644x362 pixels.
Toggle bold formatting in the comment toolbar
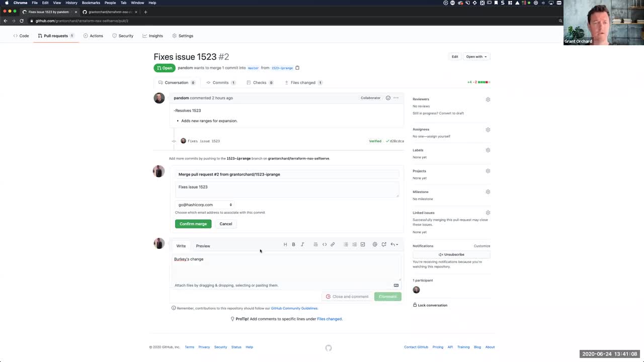click(293, 244)
